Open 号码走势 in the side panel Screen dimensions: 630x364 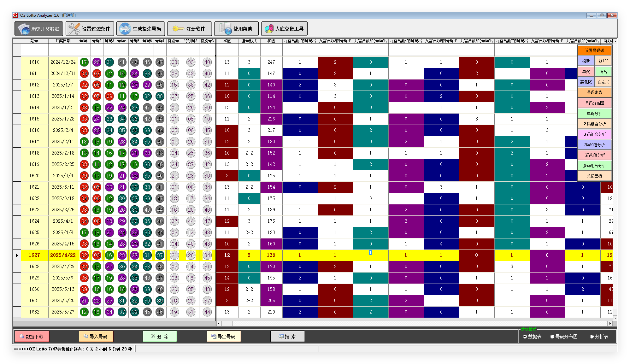(594, 92)
